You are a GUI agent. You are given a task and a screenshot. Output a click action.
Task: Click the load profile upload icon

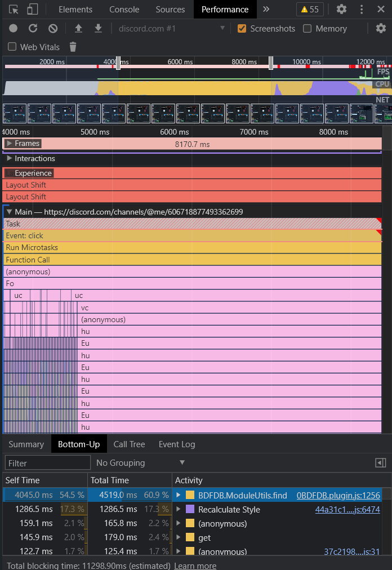[x=78, y=28]
